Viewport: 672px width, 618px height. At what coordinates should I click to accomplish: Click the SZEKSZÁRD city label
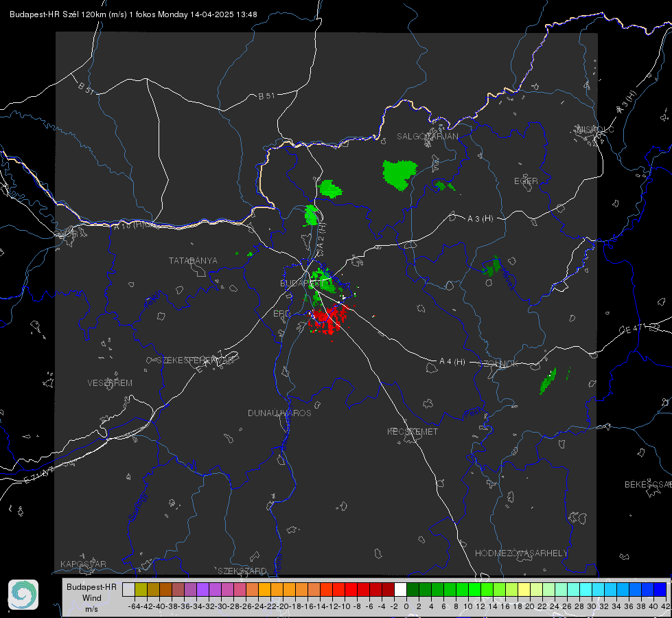pyautogui.click(x=242, y=571)
